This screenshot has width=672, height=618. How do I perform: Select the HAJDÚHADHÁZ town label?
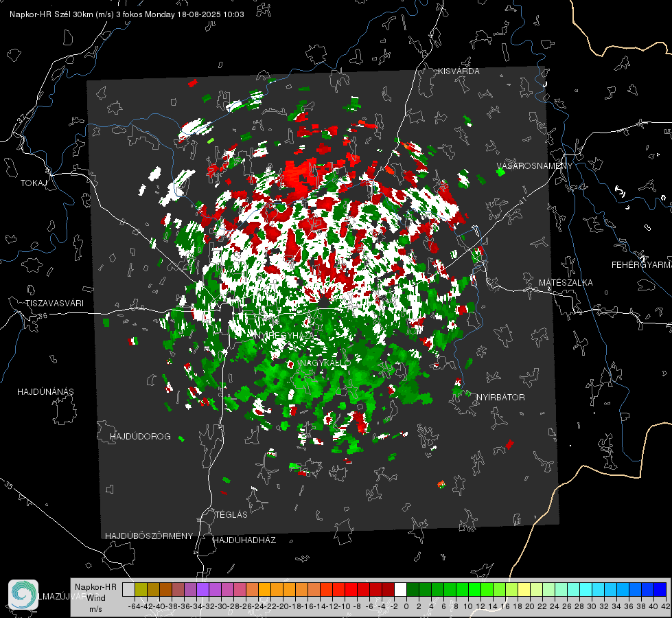tap(244, 540)
